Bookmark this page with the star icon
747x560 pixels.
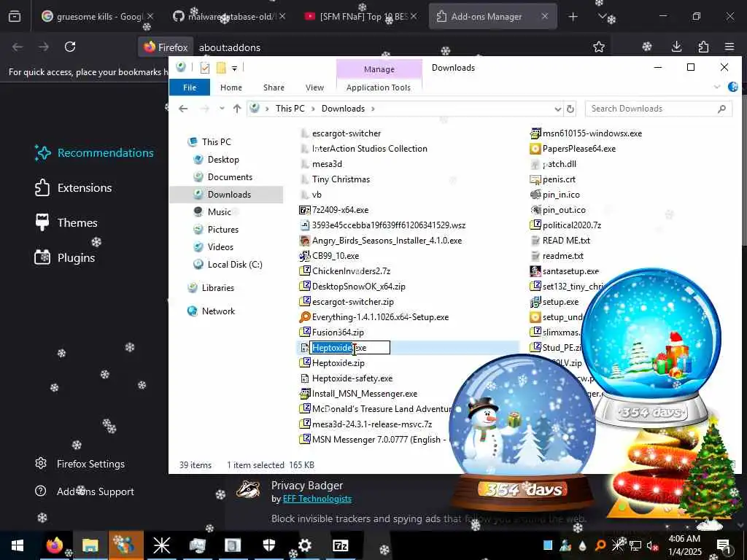tap(599, 47)
